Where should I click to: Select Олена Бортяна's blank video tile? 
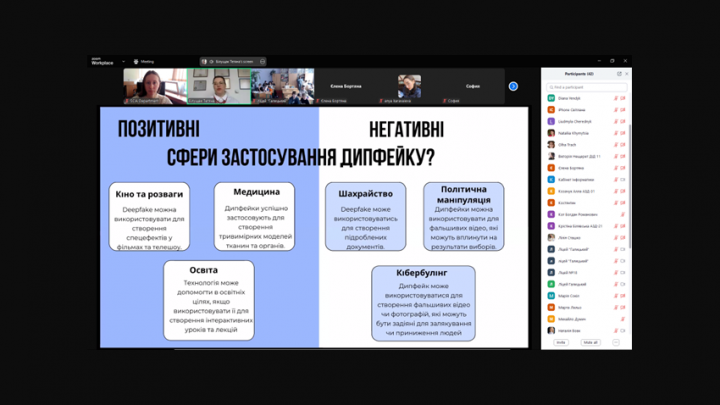pyautogui.click(x=346, y=86)
